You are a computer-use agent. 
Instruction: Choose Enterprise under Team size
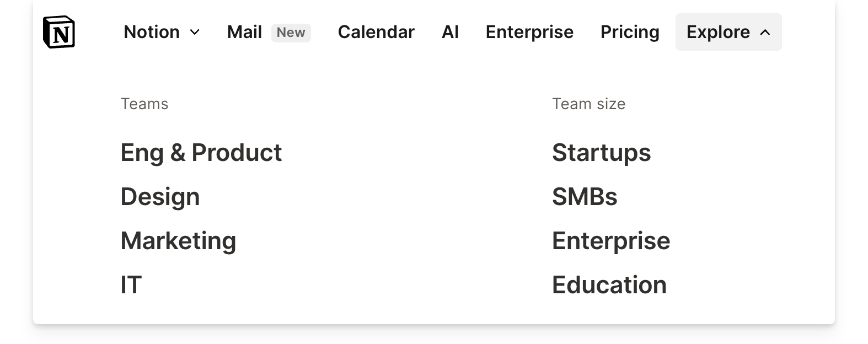pos(611,241)
